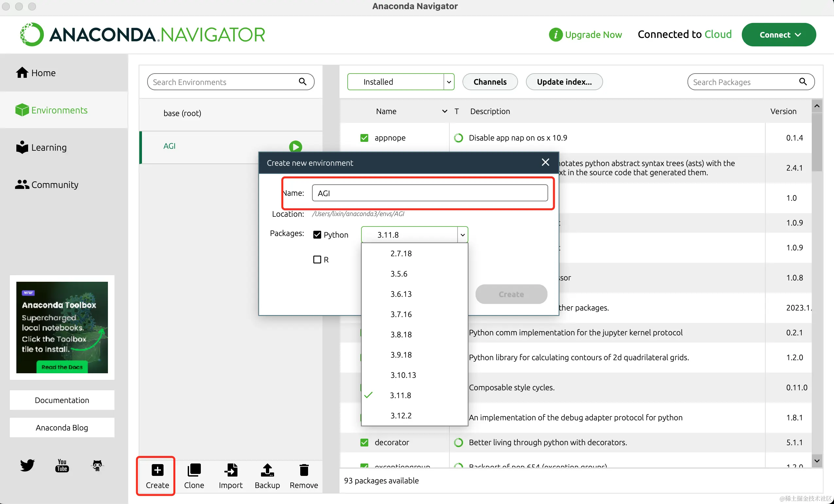Click the Import environment icon
The image size is (834, 504).
pos(231,470)
